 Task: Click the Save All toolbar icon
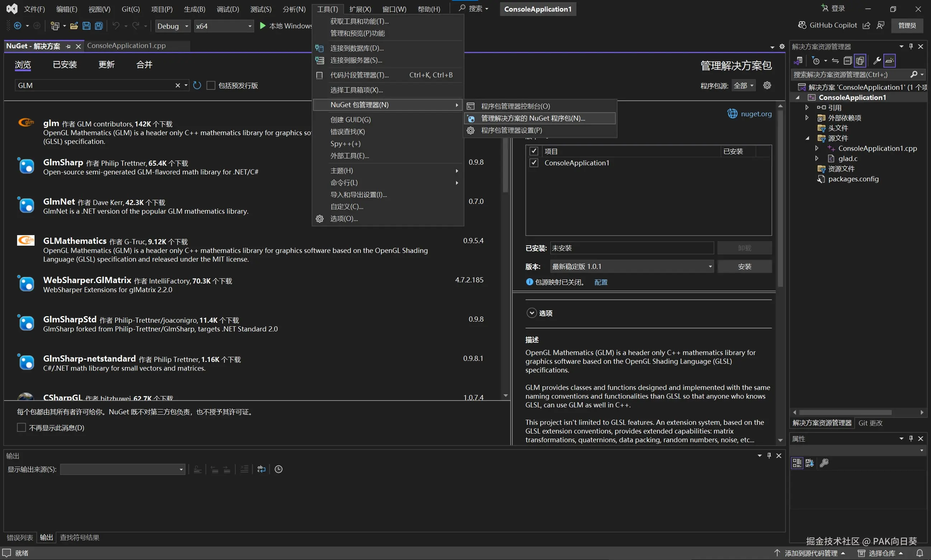tap(99, 26)
